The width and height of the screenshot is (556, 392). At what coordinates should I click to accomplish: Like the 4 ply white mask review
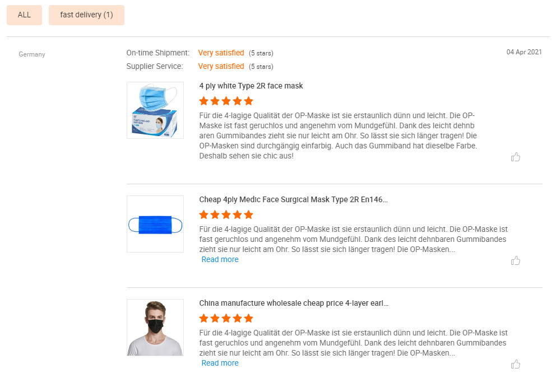(516, 157)
